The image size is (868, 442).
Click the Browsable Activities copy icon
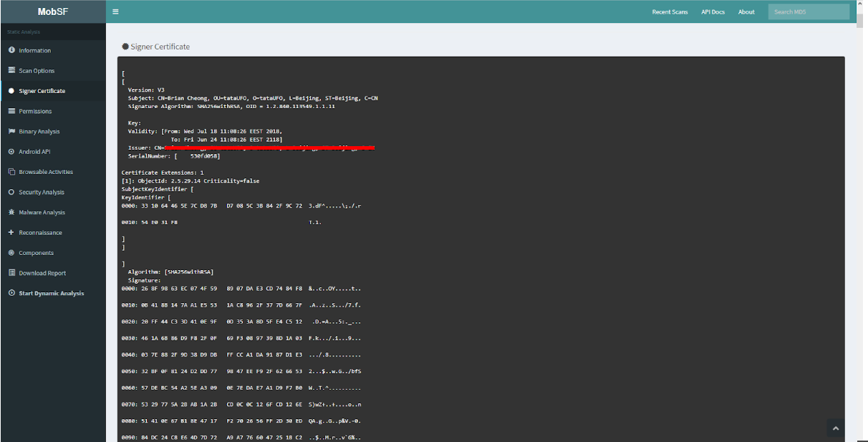tap(11, 172)
